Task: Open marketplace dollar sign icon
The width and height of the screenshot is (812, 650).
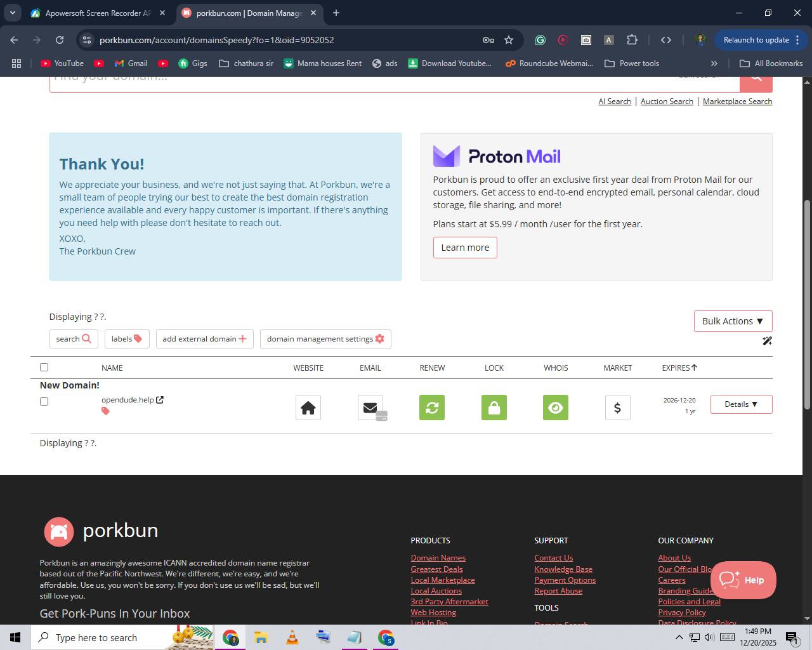Action: pyautogui.click(x=618, y=408)
